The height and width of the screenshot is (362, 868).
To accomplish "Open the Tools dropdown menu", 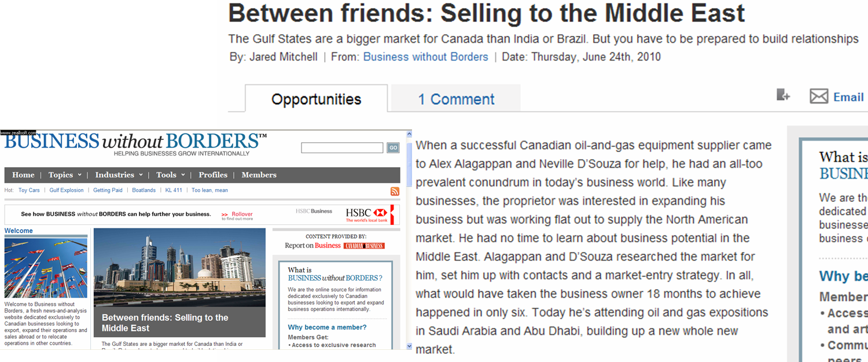I will (170, 175).
